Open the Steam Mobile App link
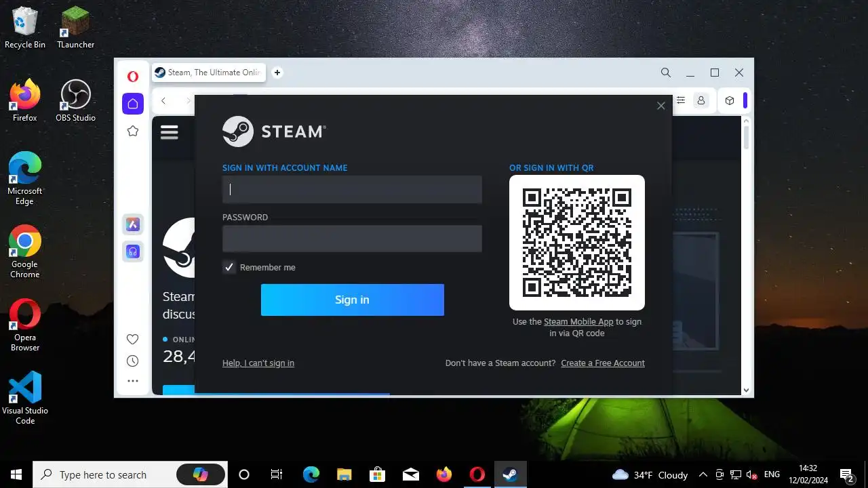 pyautogui.click(x=578, y=322)
